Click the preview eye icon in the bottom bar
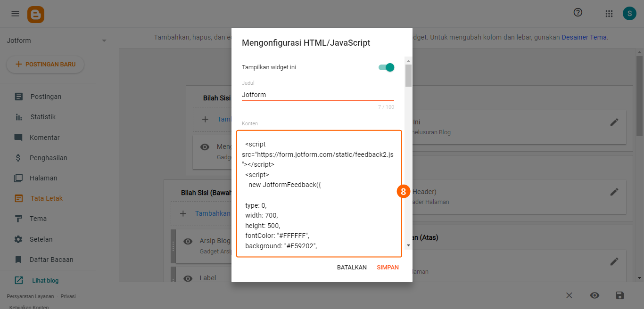The width and height of the screenshot is (644, 309). pyautogui.click(x=594, y=295)
